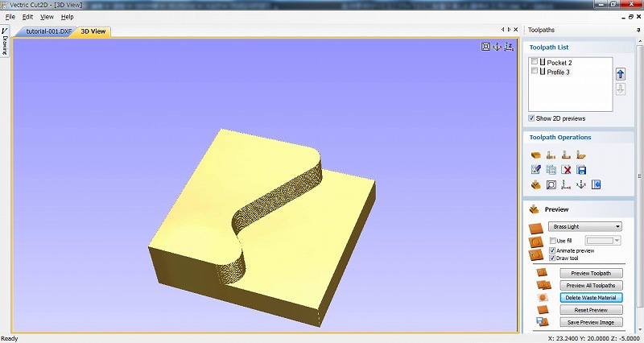This screenshot has width=644, height=343.
Task: Click the recalculate toolpaths icon next to edit
Action: coord(551,169)
